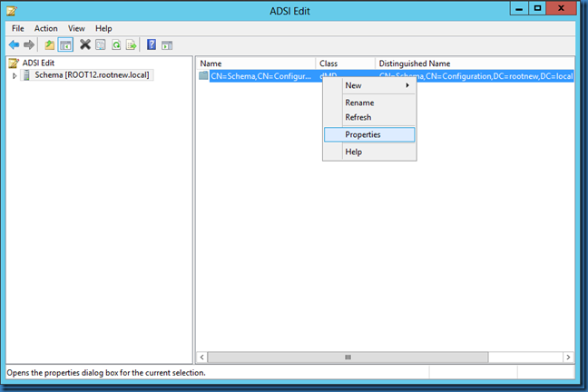Image resolution: width=588 pixels, height=392 pixels.
Task: Toggle the Show/Hide Console Tree icon
Action: coord(65,45)
